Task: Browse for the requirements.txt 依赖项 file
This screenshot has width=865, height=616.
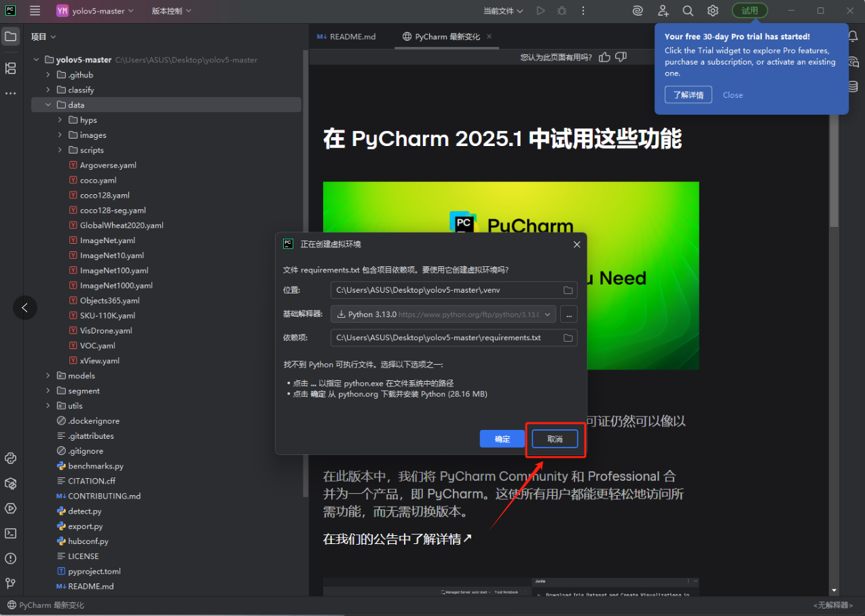Action: (568, 337)
